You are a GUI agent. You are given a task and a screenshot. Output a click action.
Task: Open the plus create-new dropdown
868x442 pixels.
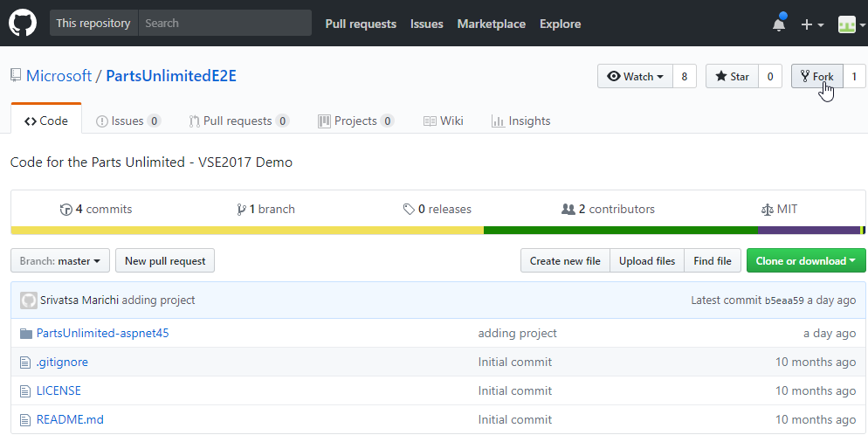point(812,24)
